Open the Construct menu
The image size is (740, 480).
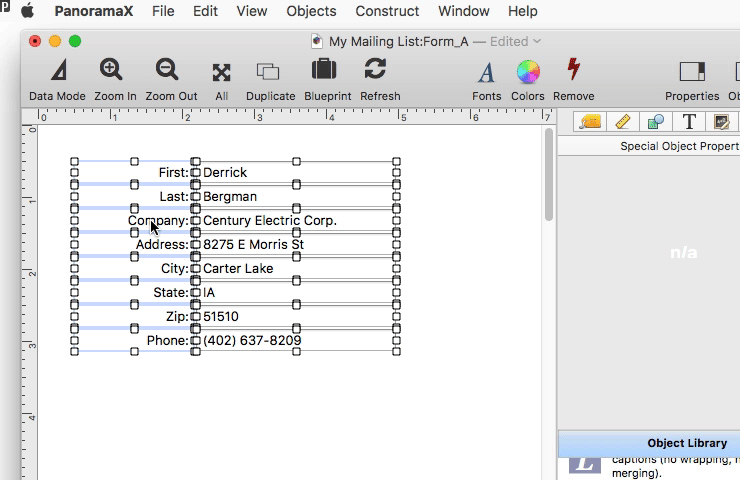[x=387, y=11]
